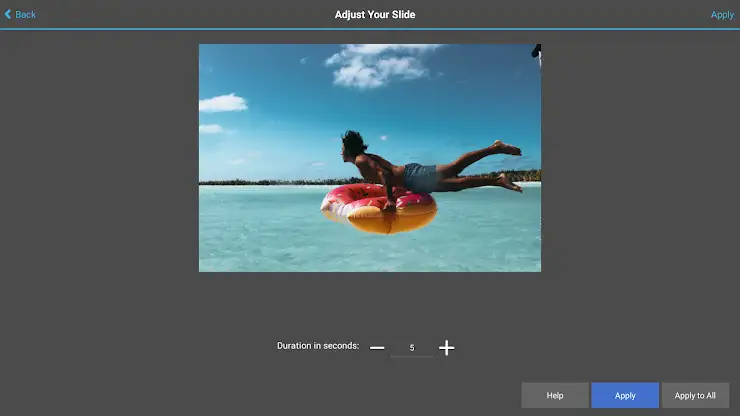740x416 pixels.
Task: Click the duration seconds input field
Action: tap(412, 348)
